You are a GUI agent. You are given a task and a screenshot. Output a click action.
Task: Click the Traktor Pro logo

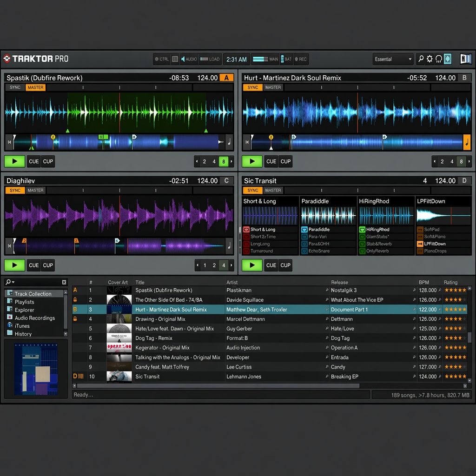point(36,59)
